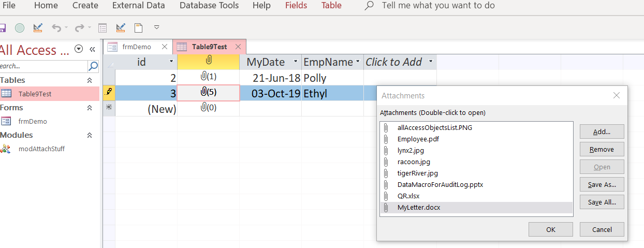Select QR.xlsx in the attachments list

pos(476,196)
